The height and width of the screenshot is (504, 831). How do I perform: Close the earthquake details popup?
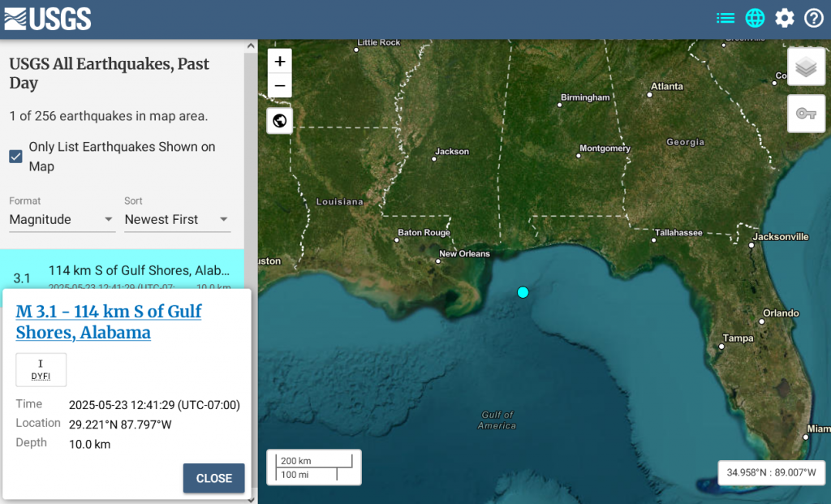click(214, 478)
